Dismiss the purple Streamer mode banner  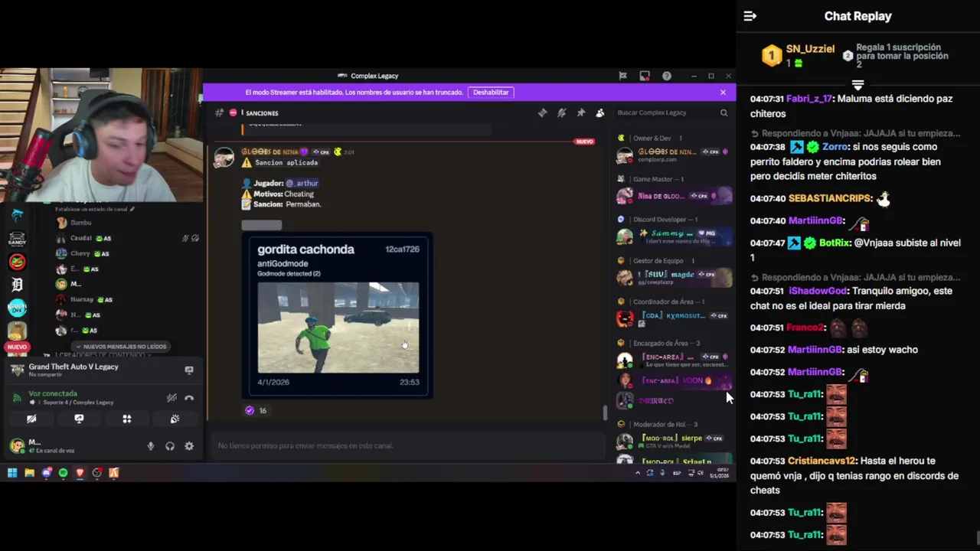click(x=723, y=92)
